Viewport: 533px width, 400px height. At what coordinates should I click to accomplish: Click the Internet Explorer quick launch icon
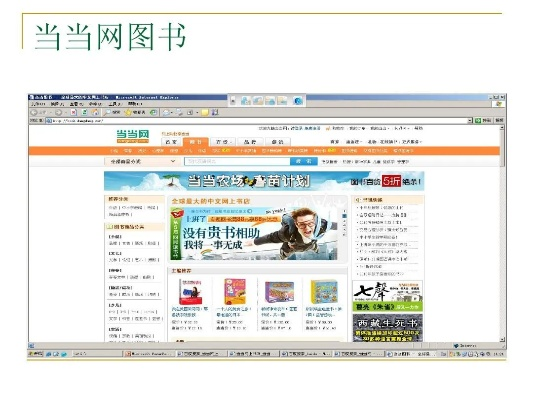49,354
